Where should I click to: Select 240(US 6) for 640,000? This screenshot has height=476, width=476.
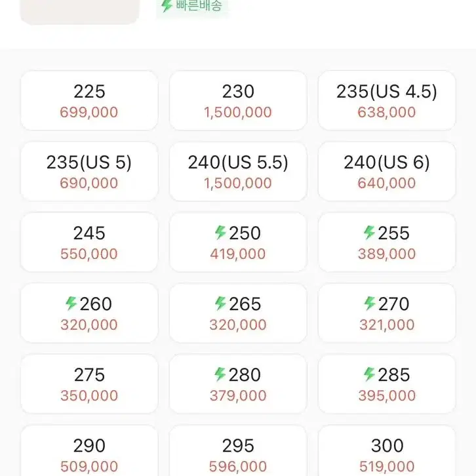coord(387,172)
